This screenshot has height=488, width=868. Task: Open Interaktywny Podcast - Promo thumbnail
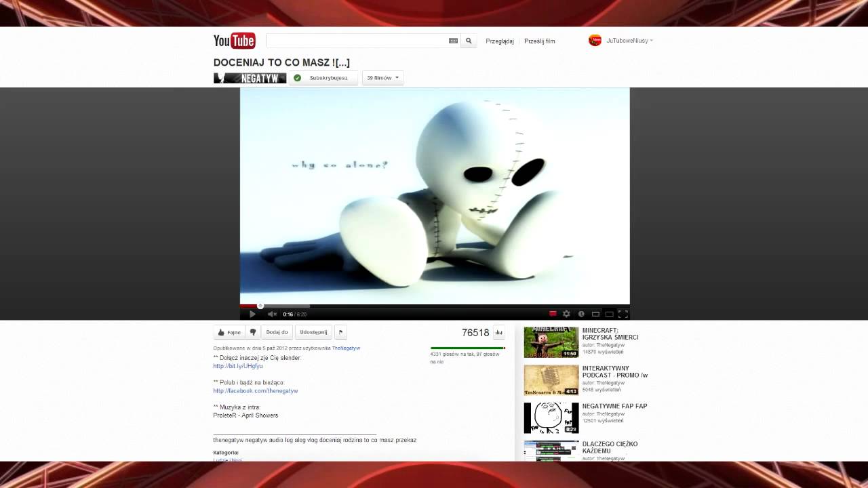[551, 380]
